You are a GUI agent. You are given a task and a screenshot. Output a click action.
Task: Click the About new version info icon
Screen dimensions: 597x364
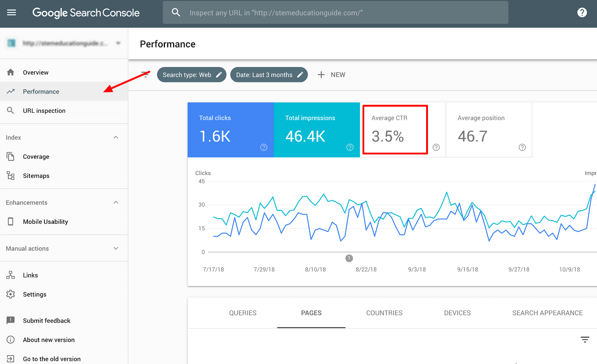coord(10,340)
